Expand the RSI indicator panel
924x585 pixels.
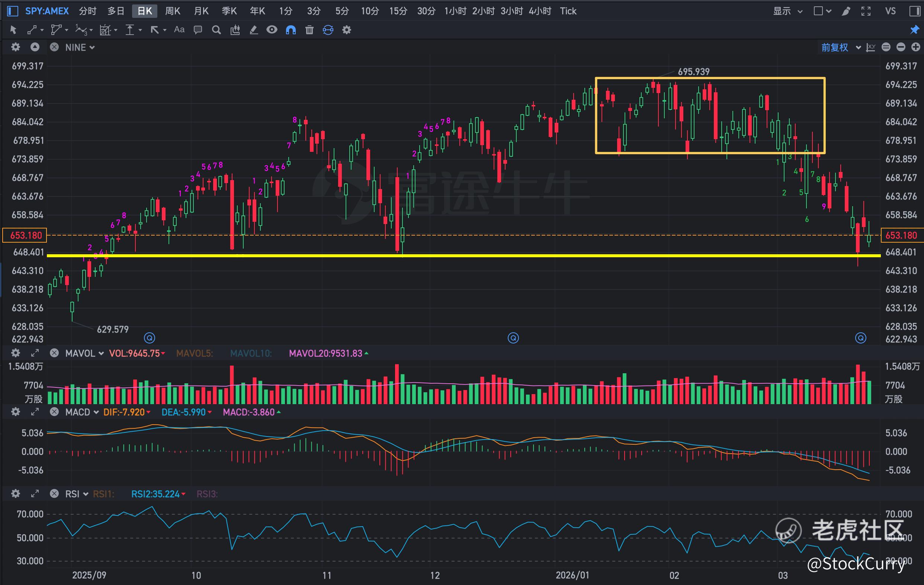click(35, 494)
